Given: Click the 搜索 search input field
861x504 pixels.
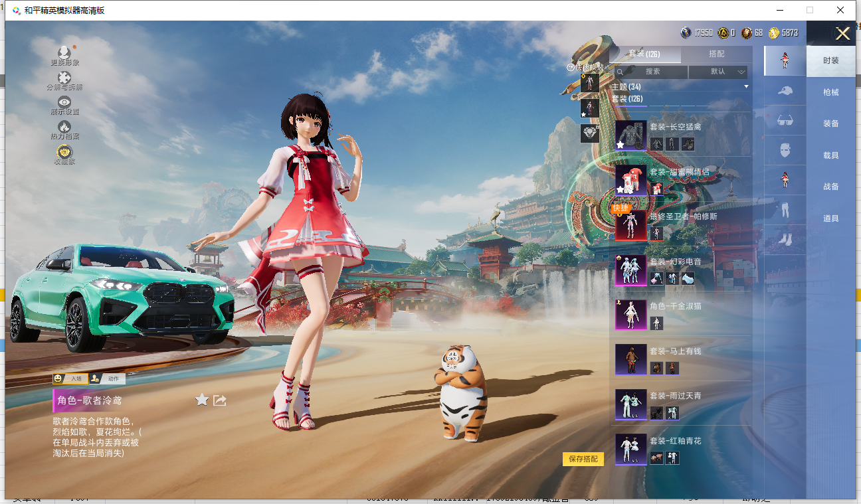Looking at the screenshot, I should [651, 72].
